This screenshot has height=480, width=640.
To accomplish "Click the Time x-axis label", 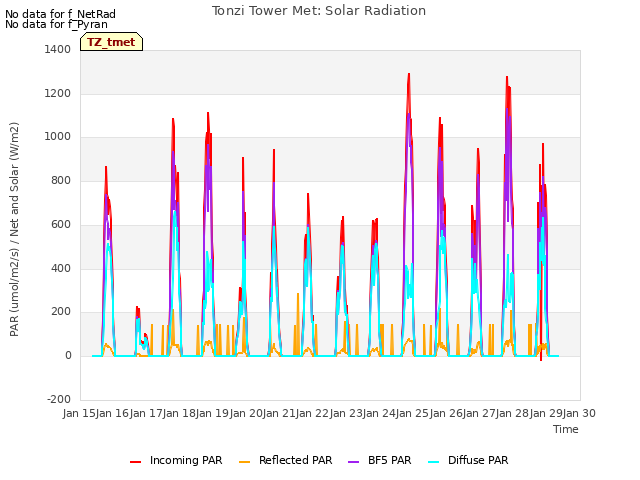I will (566, 429).
